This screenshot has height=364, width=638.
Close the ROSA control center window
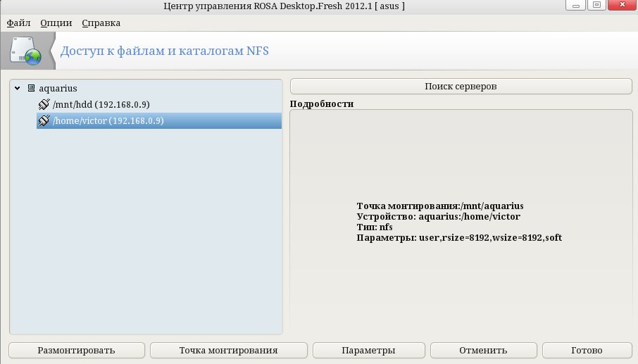tap(623, 5)
